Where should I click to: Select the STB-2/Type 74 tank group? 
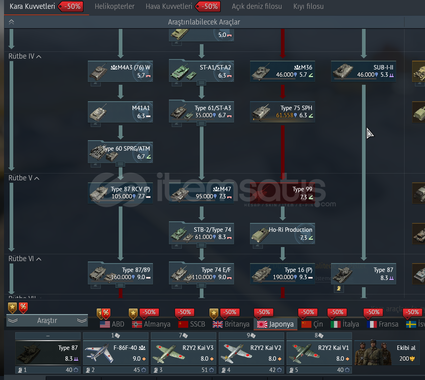201,233
